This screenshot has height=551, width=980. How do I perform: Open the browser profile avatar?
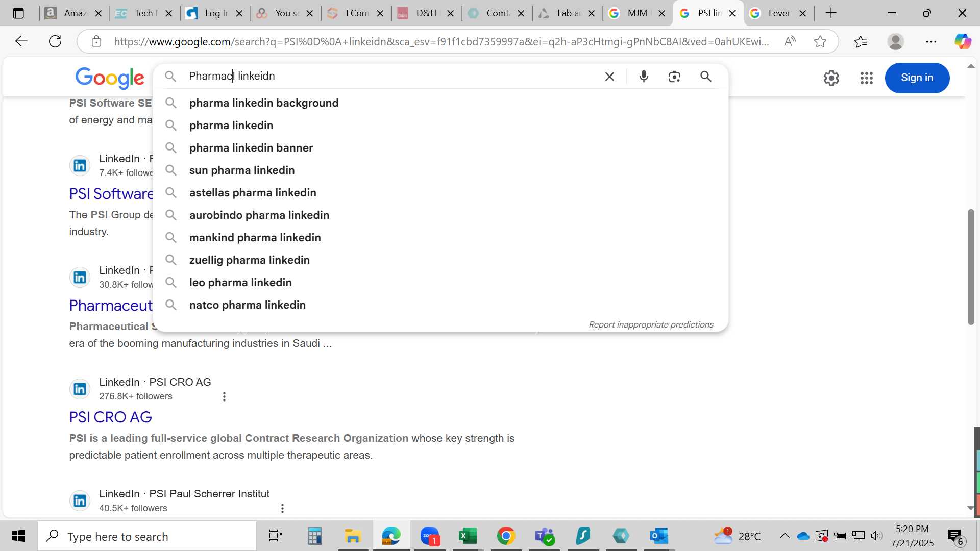(x=896, y=41)
